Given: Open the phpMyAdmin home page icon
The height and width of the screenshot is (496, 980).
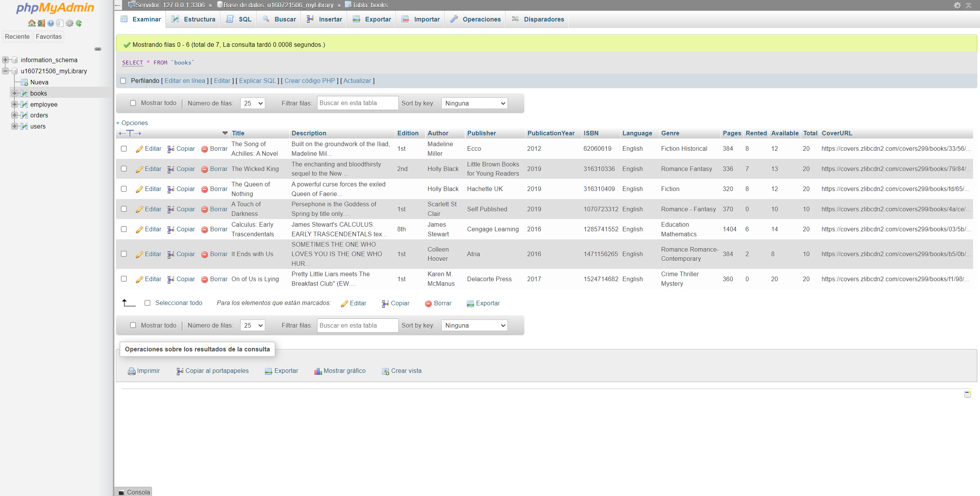Looking at the screenshot, I should tap(31, 23).
